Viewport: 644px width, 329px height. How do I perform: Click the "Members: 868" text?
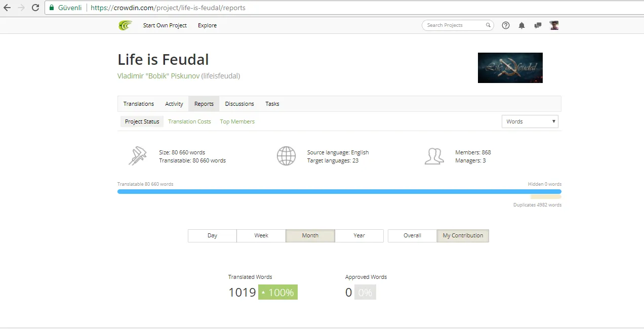[x=473, y=152]
